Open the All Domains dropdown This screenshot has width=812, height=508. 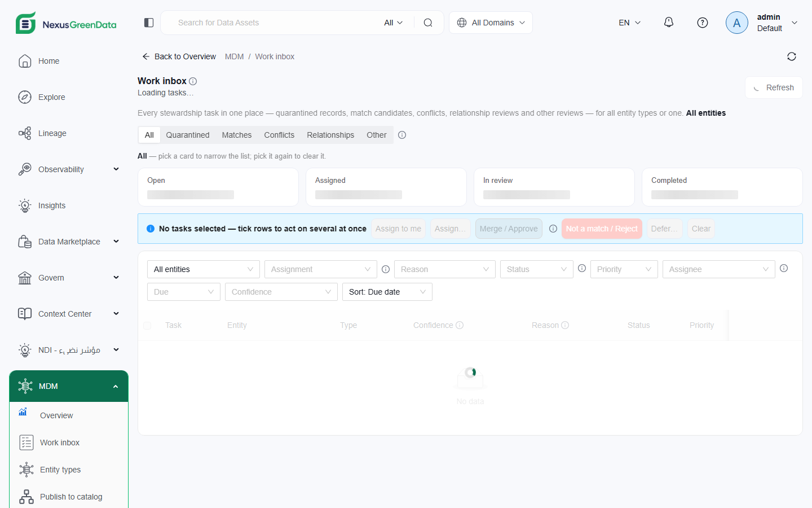click(x=491, y=23)
